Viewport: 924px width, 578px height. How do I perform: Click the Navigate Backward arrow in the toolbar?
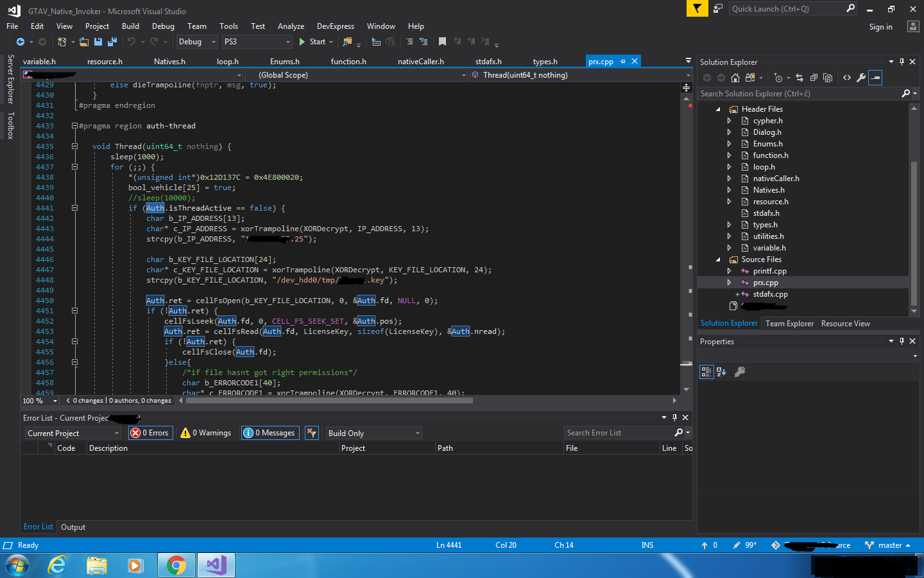tap(21, 42)
